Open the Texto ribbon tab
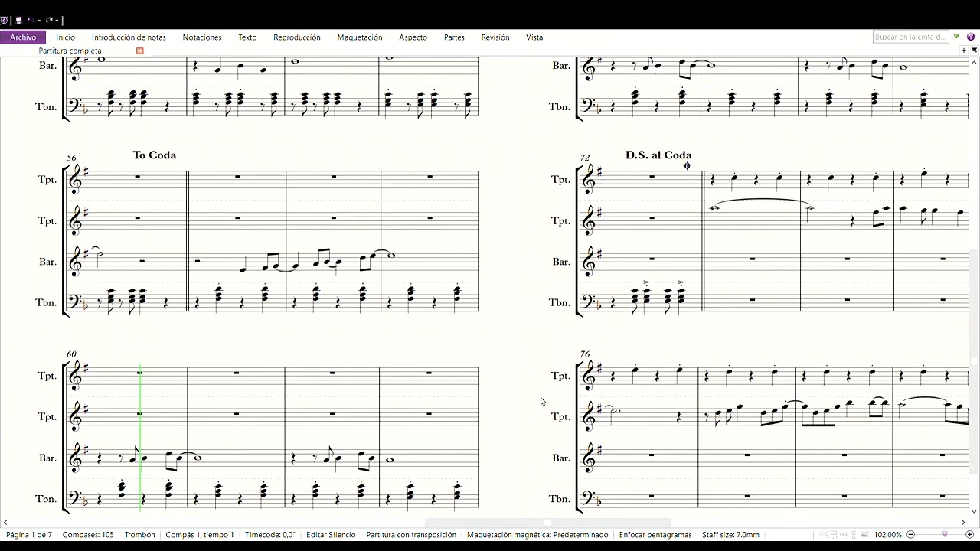980x551 pixels. tap(247, 37)
